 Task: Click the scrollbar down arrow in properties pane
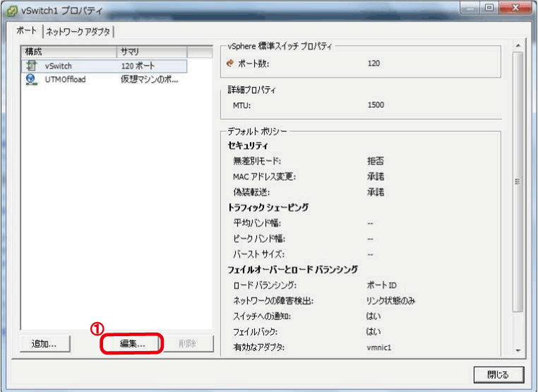click(518, 350)
